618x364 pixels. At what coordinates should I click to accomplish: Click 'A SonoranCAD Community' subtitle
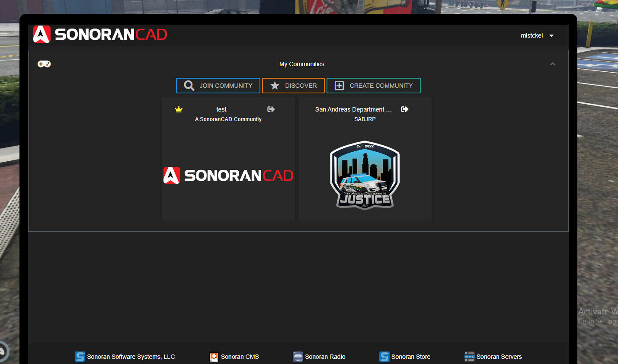click(228, 119)
